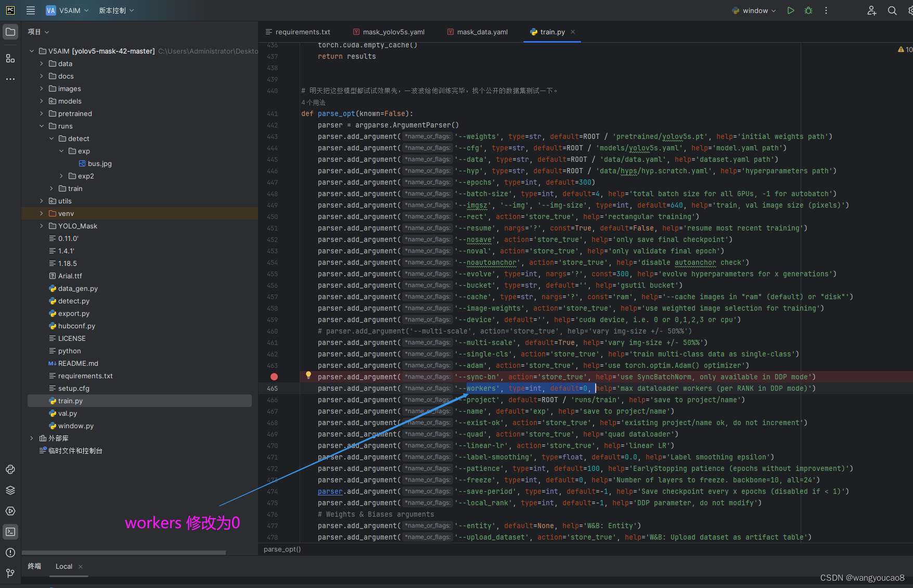
Task: Hide the Terminal tool window
Action: click(x=10, y=531)
